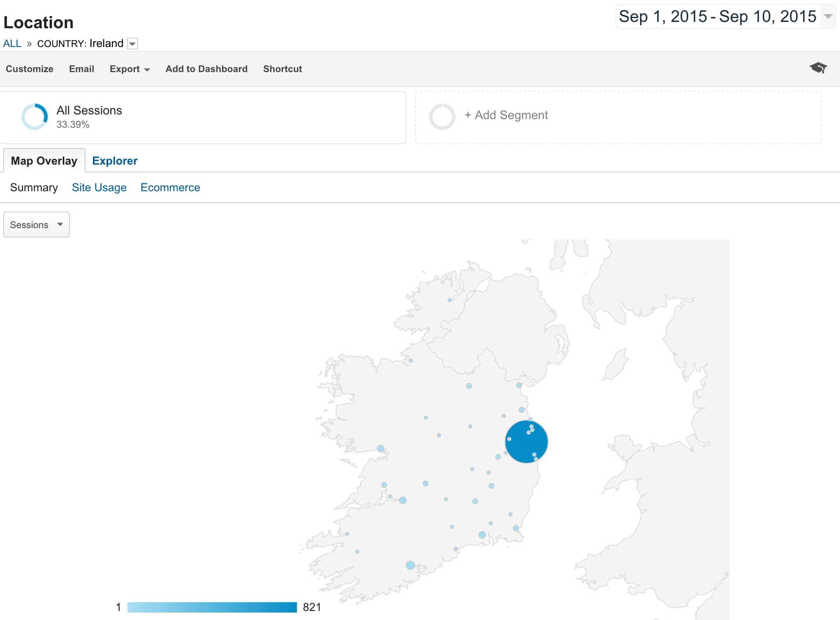The image size is (840, 620).
Task: Expand the Export menu
Action: (130, 69)
